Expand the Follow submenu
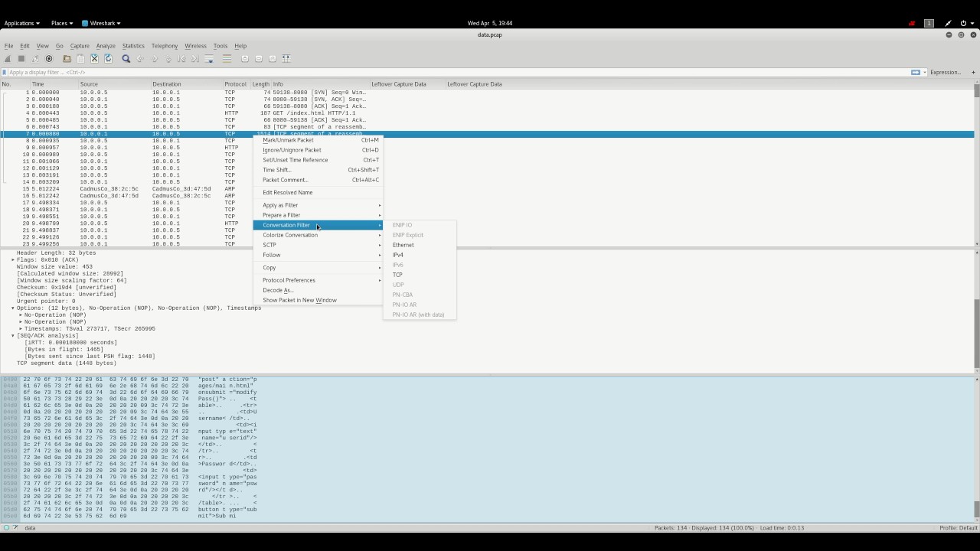This screenshot has width=980, height=551. point(318,255)
